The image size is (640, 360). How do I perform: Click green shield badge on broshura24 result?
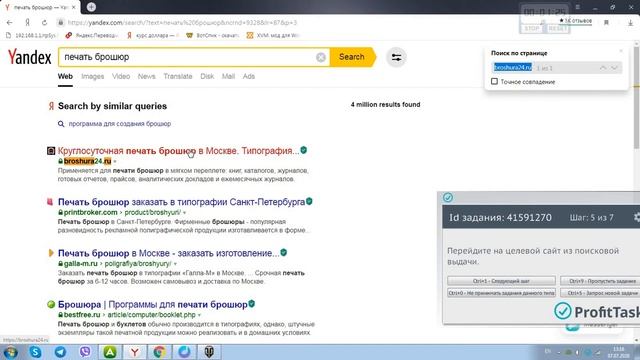(x=304, y=150)
